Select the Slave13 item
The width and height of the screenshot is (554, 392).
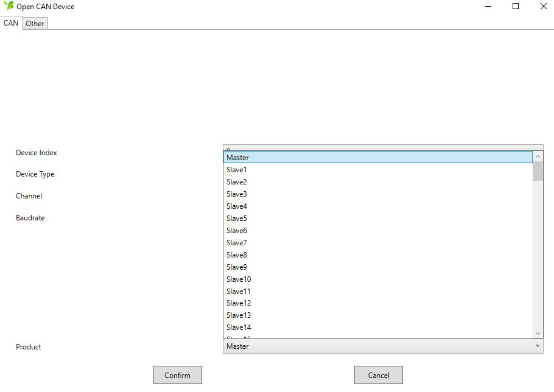(x=377, y=315)
